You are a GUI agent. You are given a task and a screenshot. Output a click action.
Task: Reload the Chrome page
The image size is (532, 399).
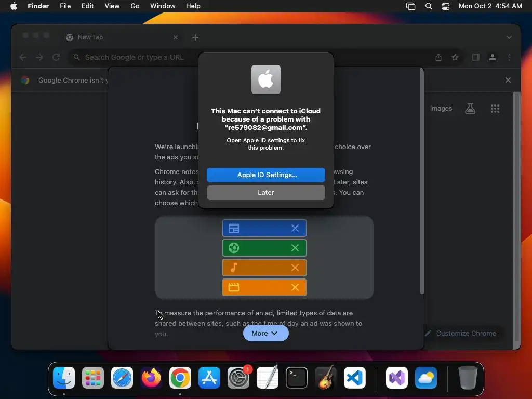[56, 57]
